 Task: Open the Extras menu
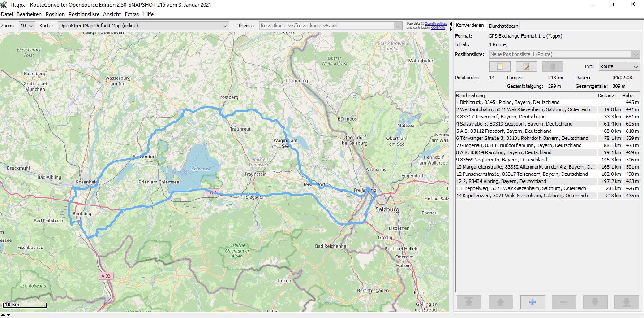point(132,14)
